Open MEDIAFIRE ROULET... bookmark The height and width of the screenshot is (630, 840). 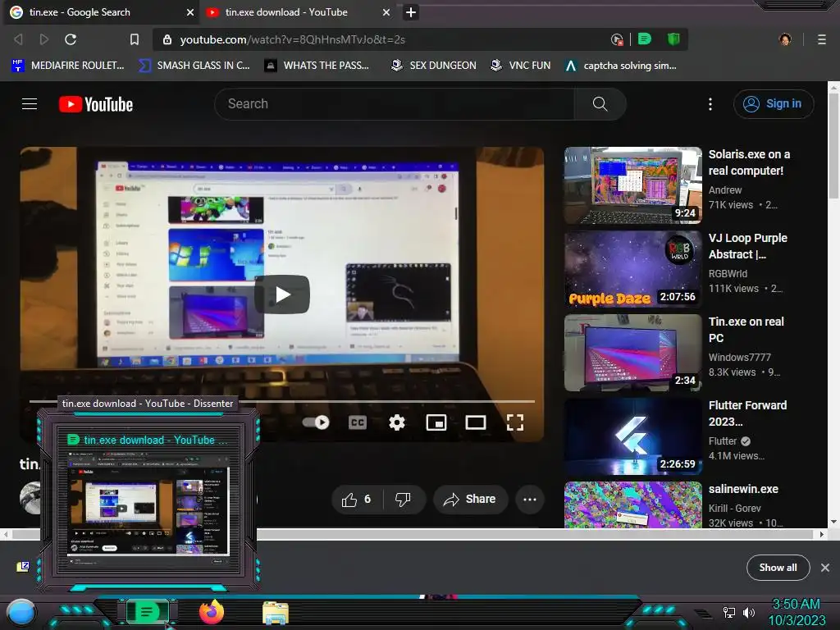click(67, 66)
